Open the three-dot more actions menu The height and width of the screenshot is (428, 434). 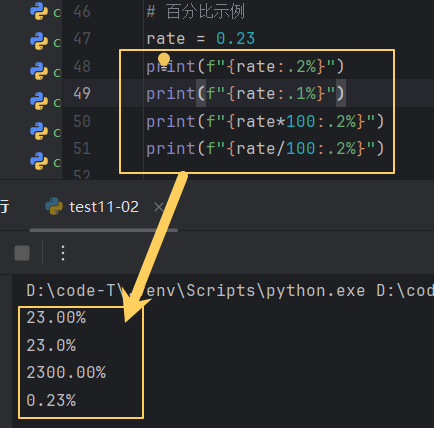[x=63, y=253]
